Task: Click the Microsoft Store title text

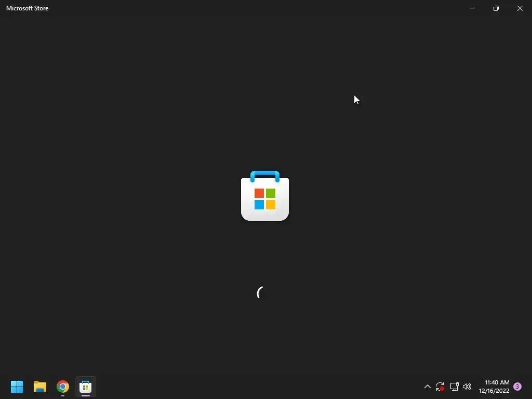Action: pyautogui.click(x=28, y=8)
